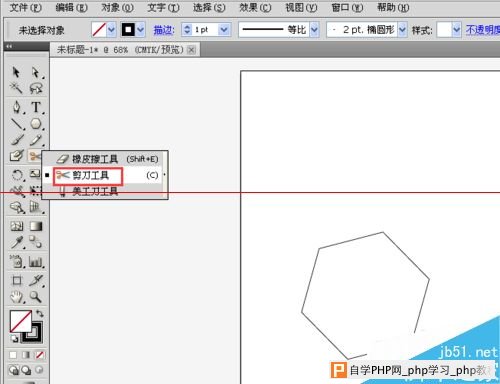The image size is (500, 384).
Task: Open the Perspective Grid tool
Action: (35, 208)
